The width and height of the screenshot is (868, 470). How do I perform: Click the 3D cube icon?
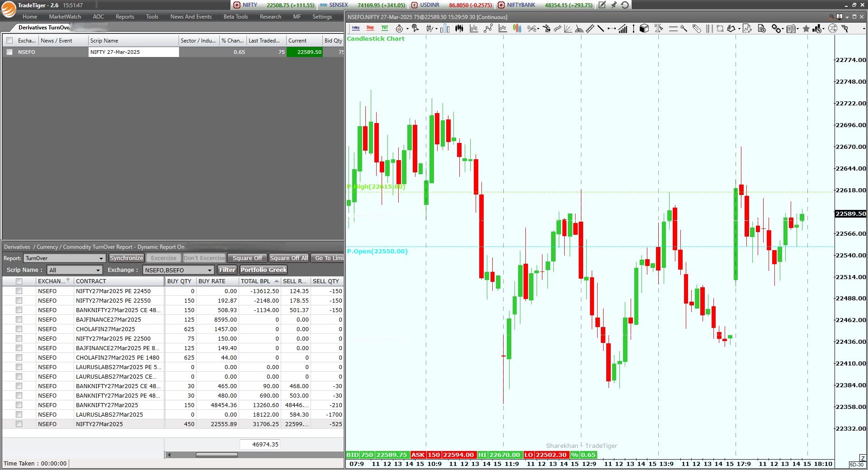coord(644,28)
